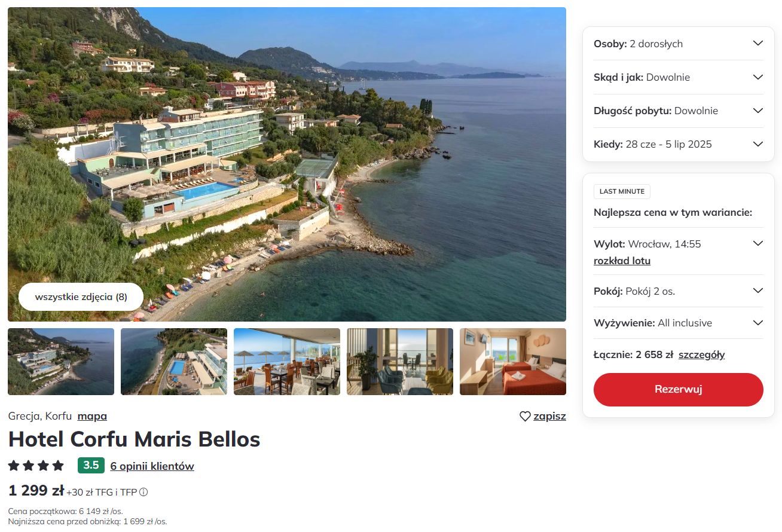Open the rozkład lotu link
Screen dimensions: 782x532
622,261
